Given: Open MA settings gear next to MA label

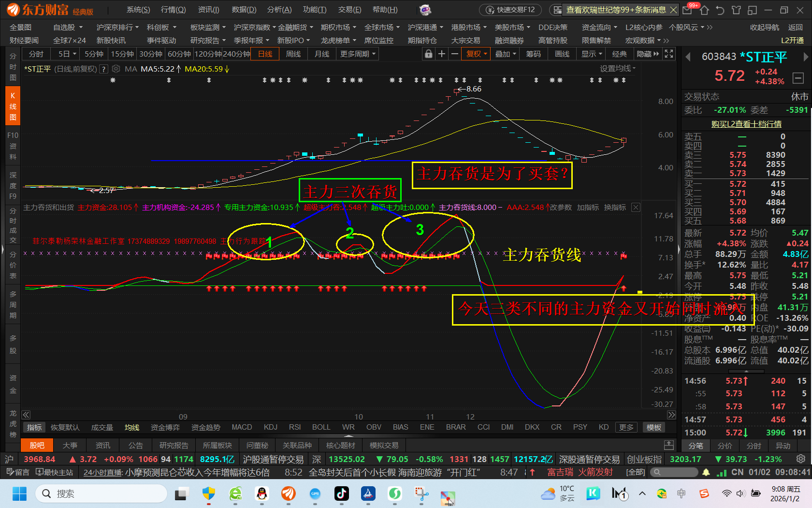Looking at the screenshot, I should tap(116, 69).
